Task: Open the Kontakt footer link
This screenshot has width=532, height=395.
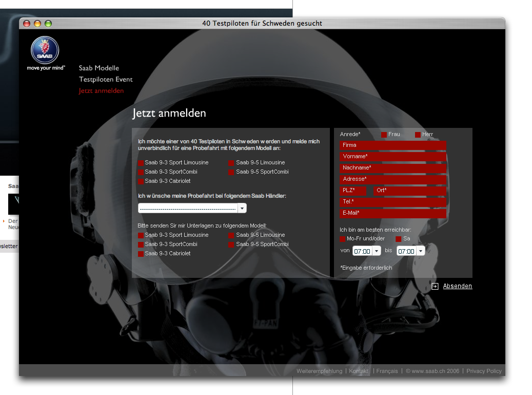Action: 359,371
